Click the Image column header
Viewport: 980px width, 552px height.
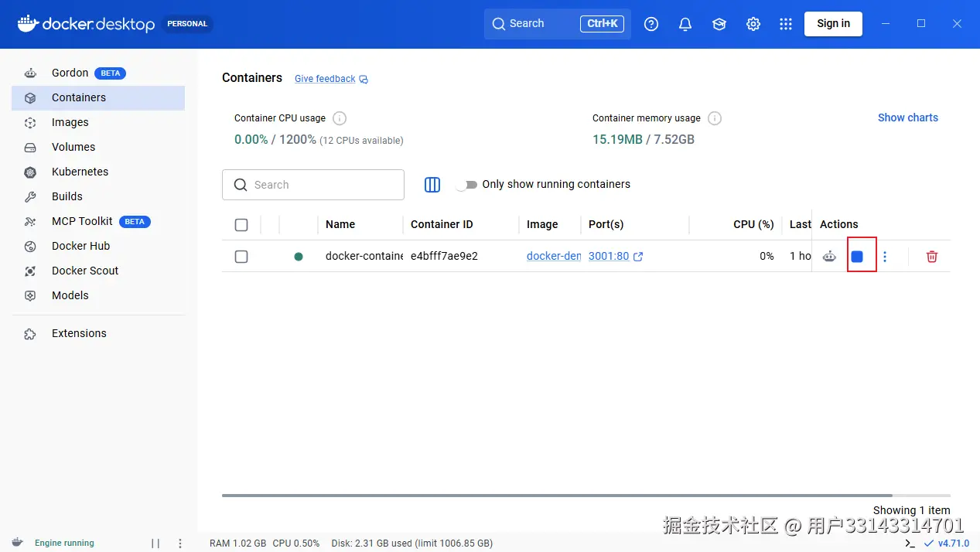542,224
